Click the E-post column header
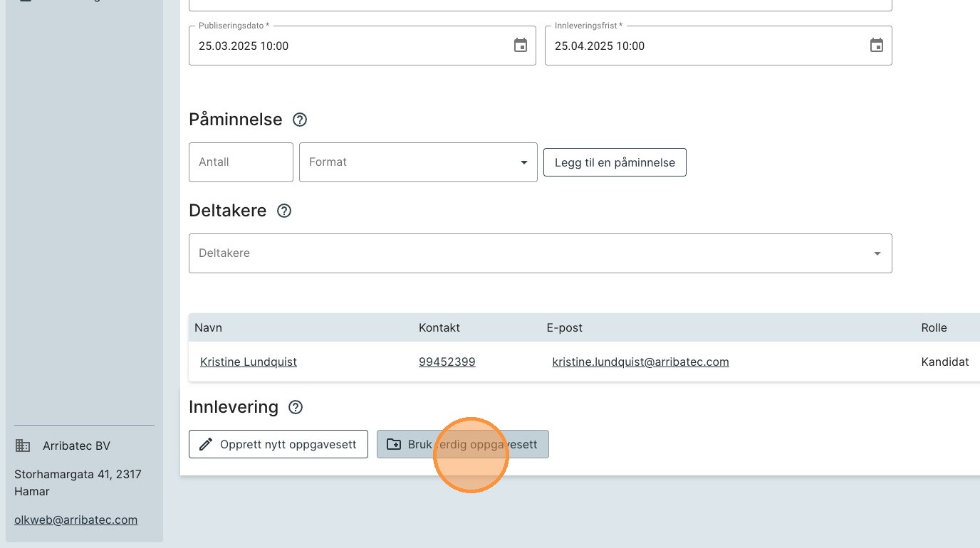 [564, 327]
